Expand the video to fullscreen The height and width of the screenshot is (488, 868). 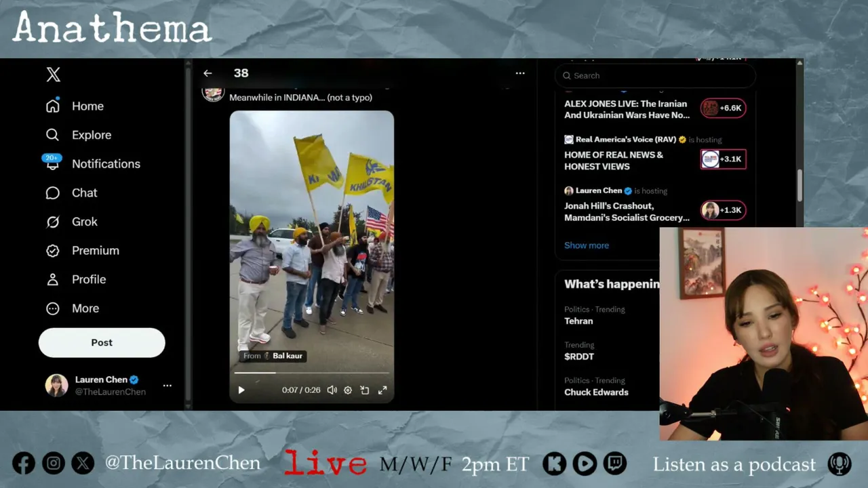point(382,390)
